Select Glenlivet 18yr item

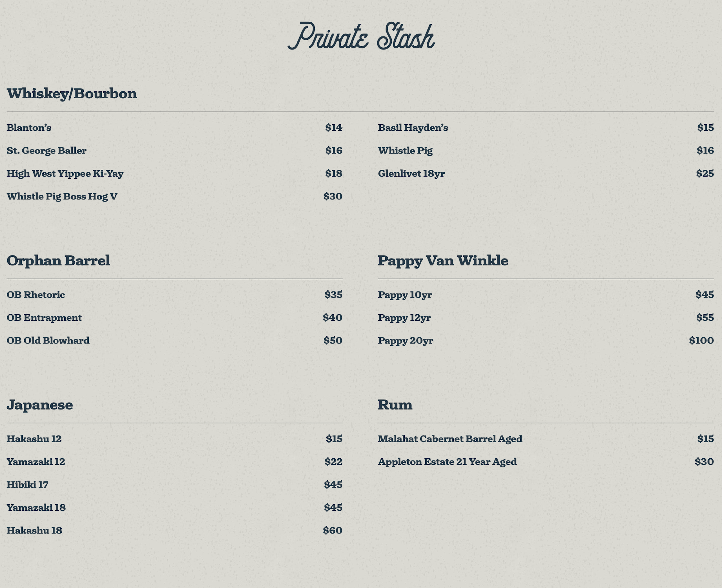411,173
